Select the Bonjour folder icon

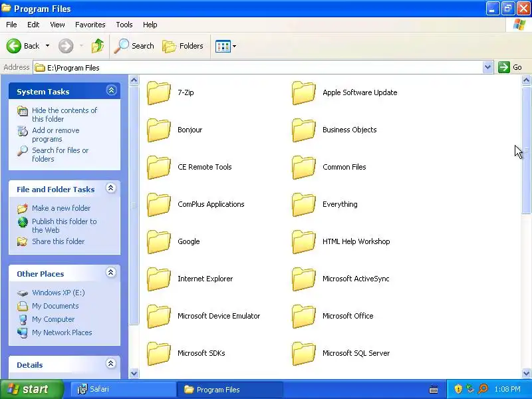point(159,130)
